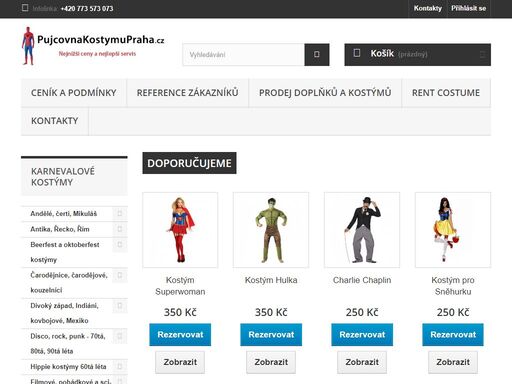This screenshot has height=384, width=512.
Task: Click the phone icon beside the infolinka number
Action: [x=25, y=8]
